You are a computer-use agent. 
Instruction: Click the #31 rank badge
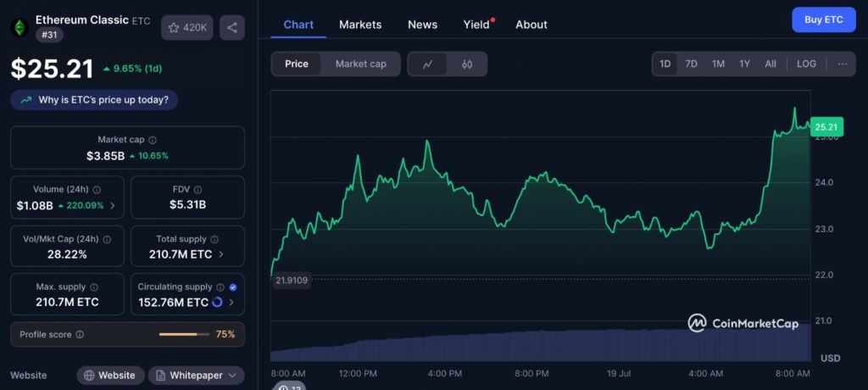tap(50, 35)
